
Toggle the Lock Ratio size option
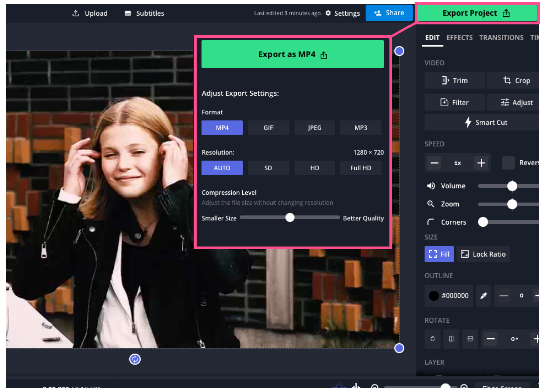pos(483,254)
